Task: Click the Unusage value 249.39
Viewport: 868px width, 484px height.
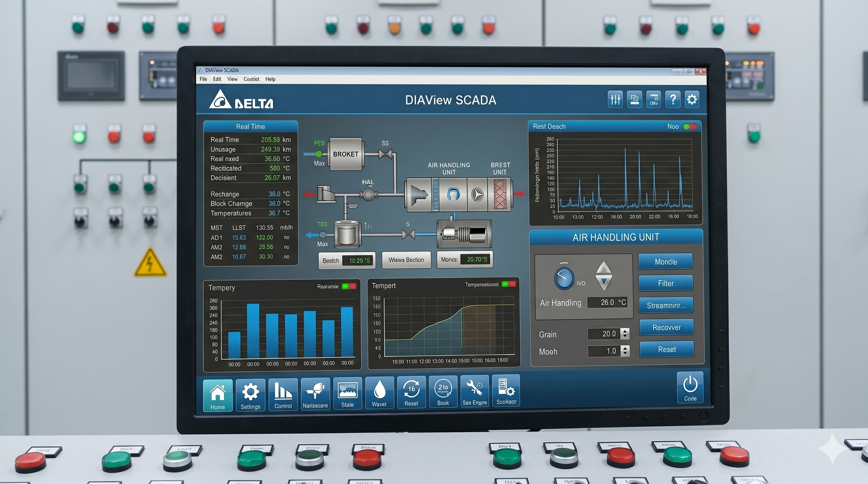Action: pos(270,149)
